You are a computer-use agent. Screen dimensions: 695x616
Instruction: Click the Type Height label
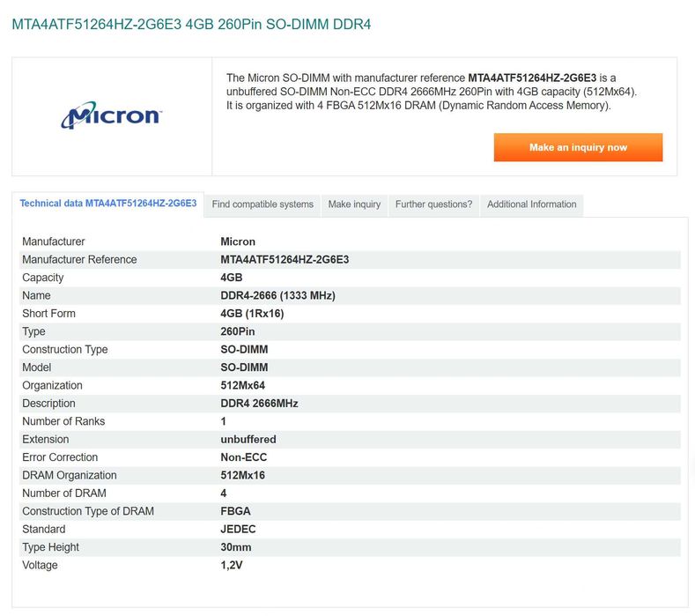pyautogui.click(x=50, y=546)
